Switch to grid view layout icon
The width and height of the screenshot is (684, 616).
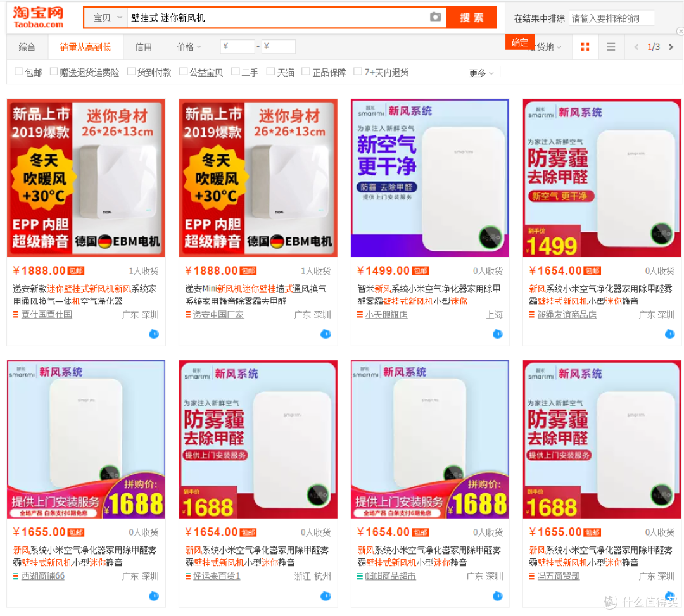585,47
